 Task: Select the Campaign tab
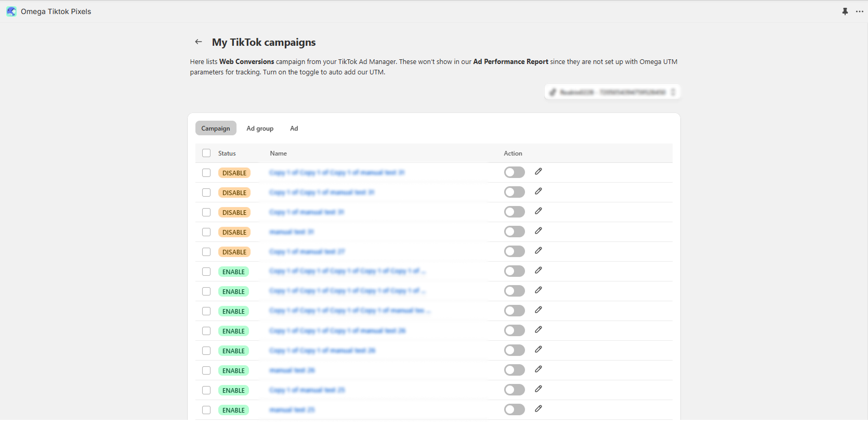pos(216,129)
